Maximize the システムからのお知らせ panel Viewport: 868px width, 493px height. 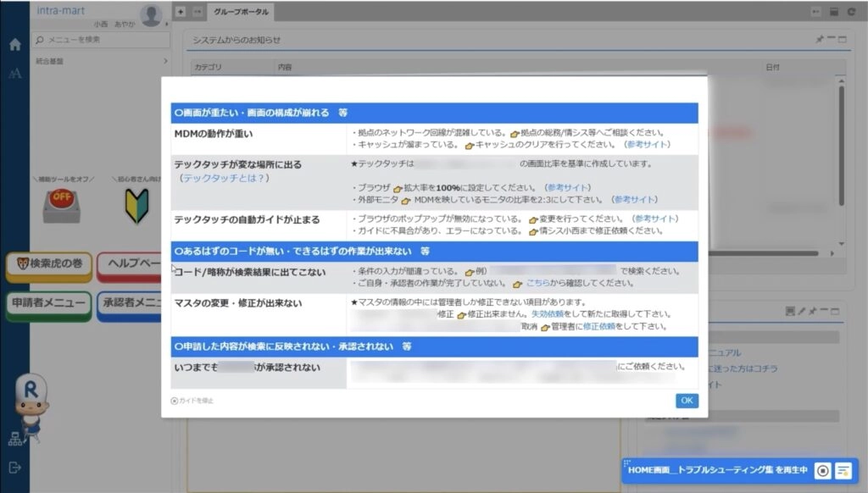click(x=843, y=39)
